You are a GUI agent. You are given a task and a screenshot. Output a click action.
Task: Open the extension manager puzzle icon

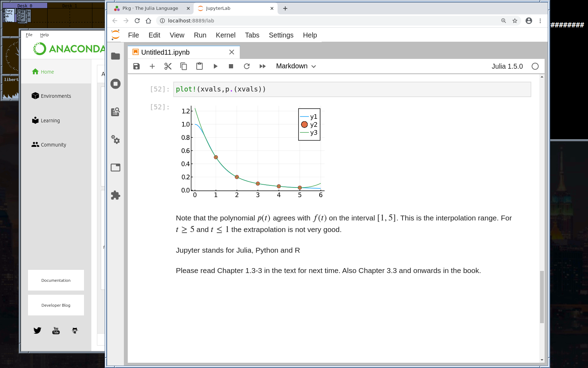115,195
